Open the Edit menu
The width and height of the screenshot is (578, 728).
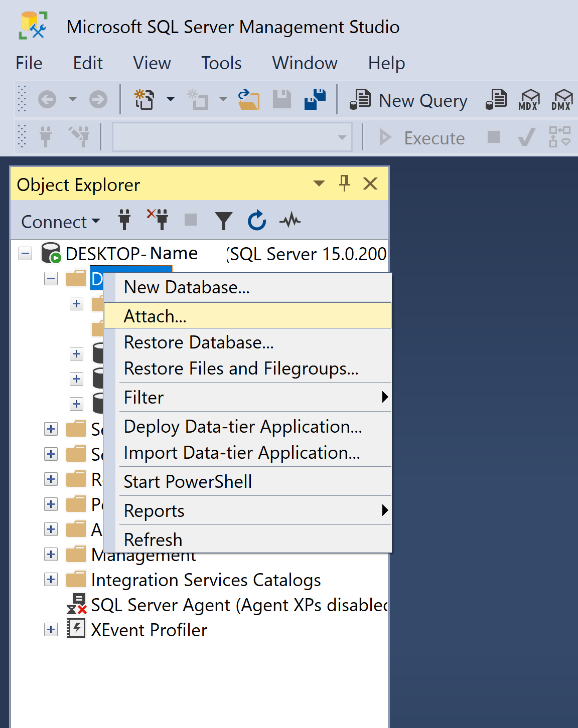click(88, 63)
